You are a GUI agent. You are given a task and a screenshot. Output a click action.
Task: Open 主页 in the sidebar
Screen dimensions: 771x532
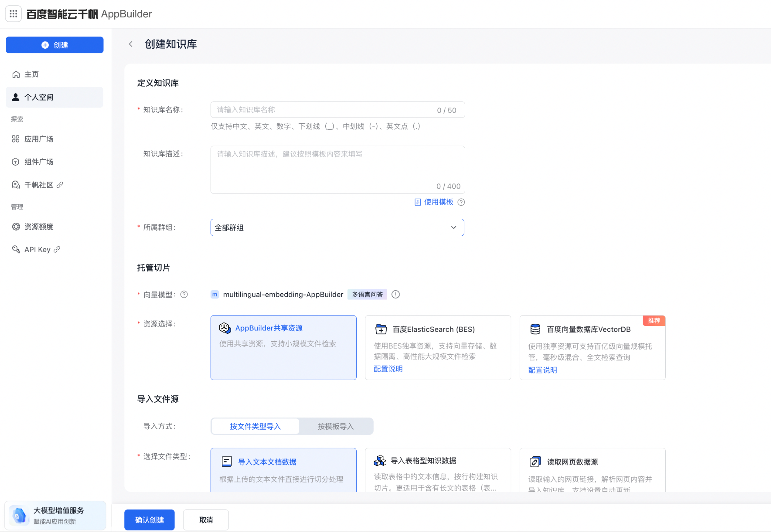[54, 74]
